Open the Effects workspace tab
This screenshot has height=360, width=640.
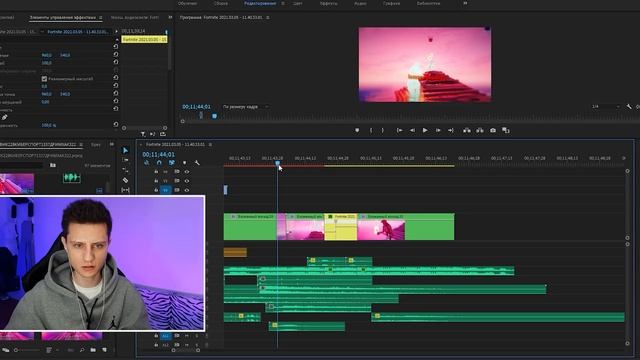click(328, 3)
